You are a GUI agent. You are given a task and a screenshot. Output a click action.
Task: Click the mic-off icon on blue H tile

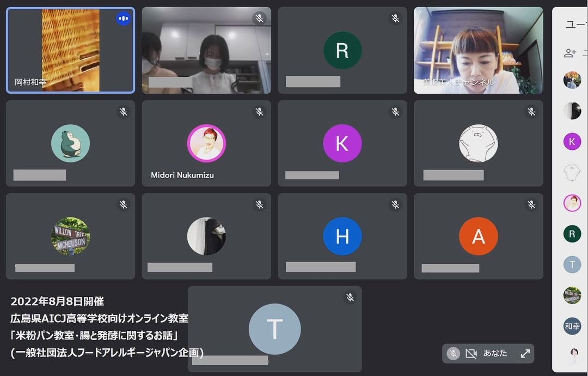pyautogui.click(x=395, y=205)
